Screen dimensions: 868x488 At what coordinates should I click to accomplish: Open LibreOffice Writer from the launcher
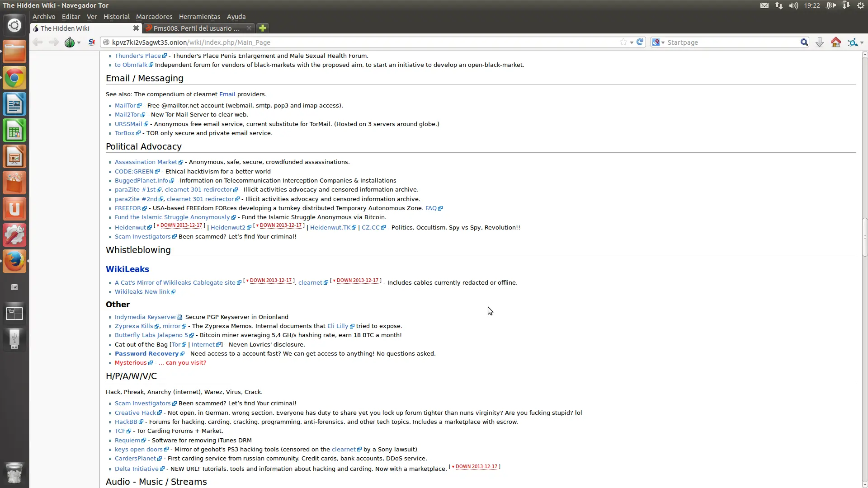tap(14, 104)
